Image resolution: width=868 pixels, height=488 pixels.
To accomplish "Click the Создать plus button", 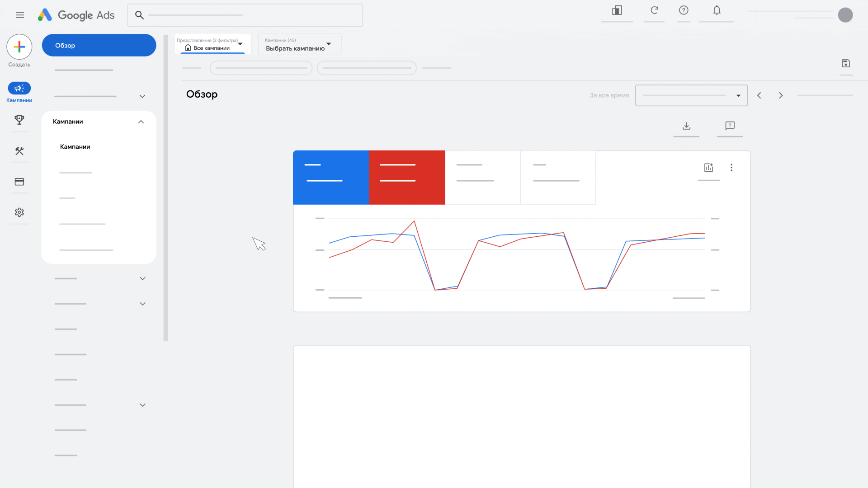I will coord(19,47).
